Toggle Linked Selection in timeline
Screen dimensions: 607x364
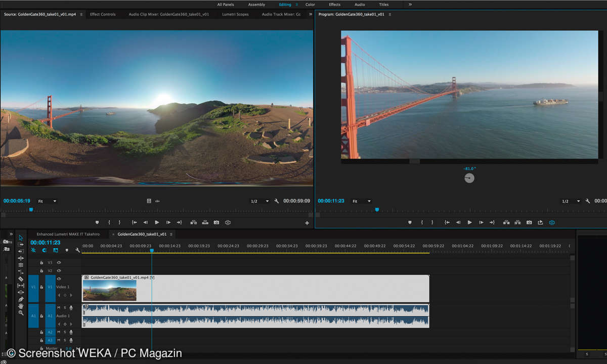(55, 250)
